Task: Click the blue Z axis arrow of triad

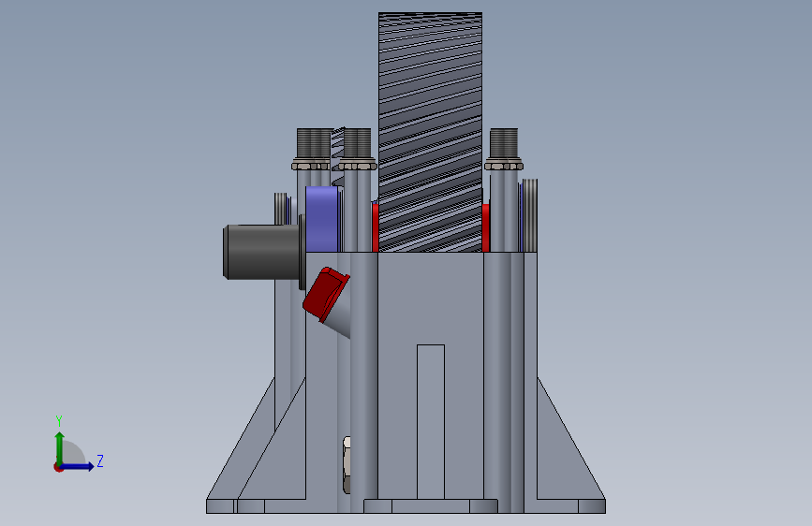Action: coord(79,466)
